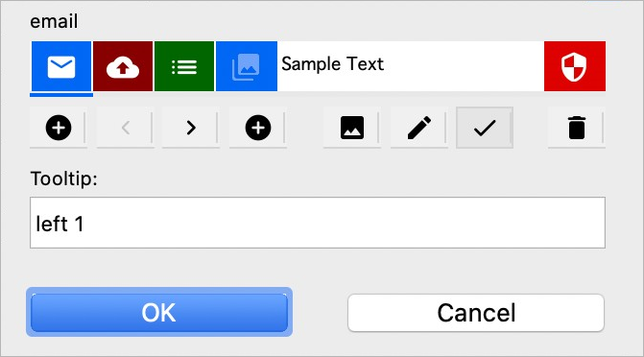Focus the Tooltip field containing left 1
The image size is (644, 357).
pos(318,223)
